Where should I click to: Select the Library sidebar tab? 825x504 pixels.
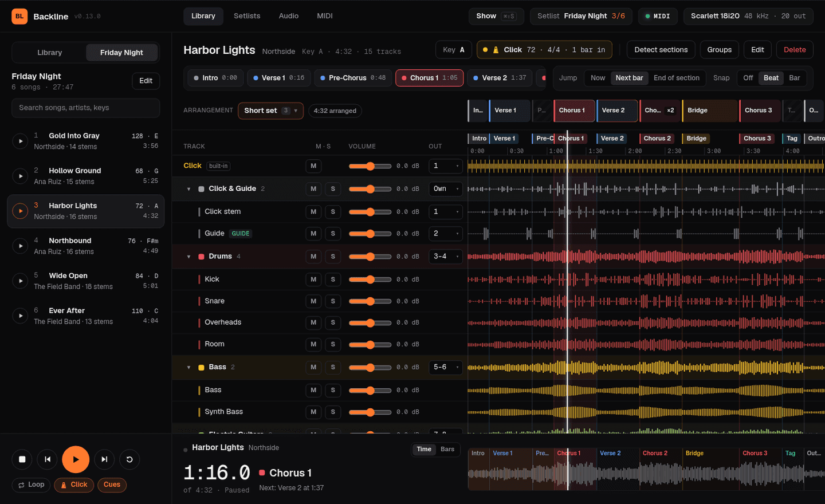50,53
